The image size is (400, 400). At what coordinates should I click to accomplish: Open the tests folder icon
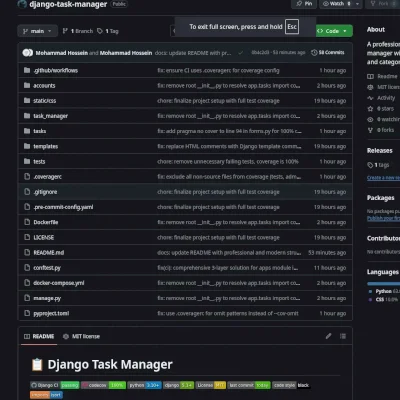tap(27, 161)
